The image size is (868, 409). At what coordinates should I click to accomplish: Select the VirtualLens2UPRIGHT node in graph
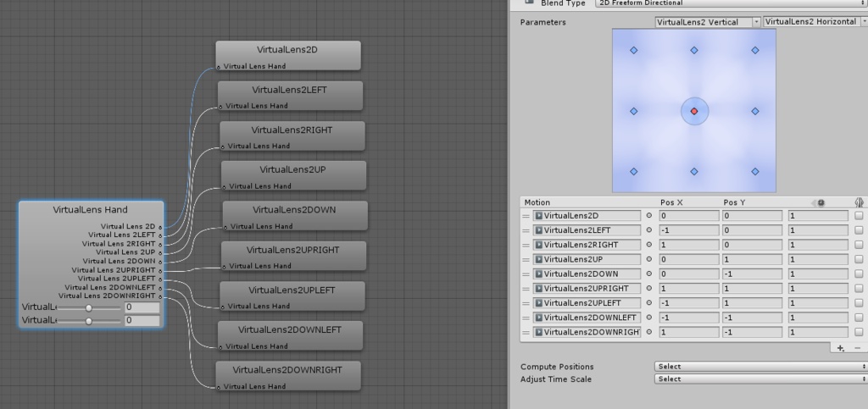(293, 256)
